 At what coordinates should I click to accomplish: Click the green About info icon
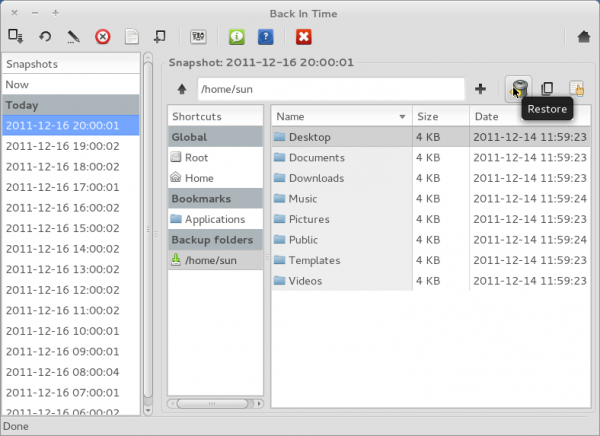tap(237, 37)
